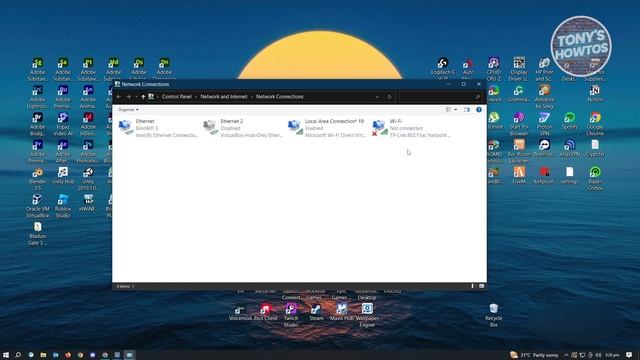Go forward with the forward arrow
The image size is (640, 360).
click(x=129, y=97)
